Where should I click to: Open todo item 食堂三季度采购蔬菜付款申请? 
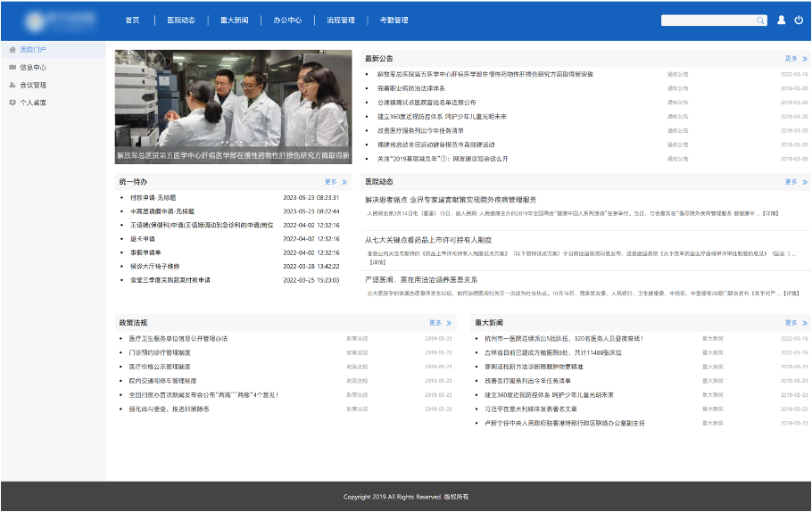[170, 280]
